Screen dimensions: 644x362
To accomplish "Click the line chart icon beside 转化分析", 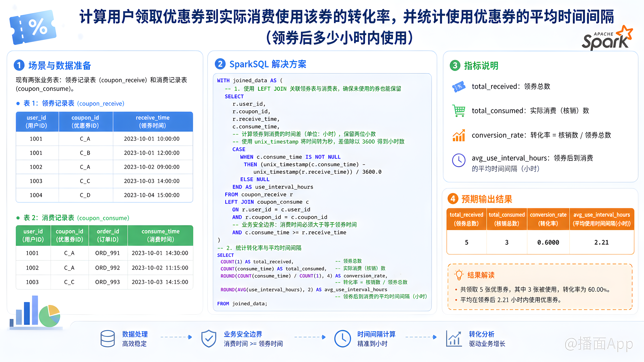I will click(454, 339).
